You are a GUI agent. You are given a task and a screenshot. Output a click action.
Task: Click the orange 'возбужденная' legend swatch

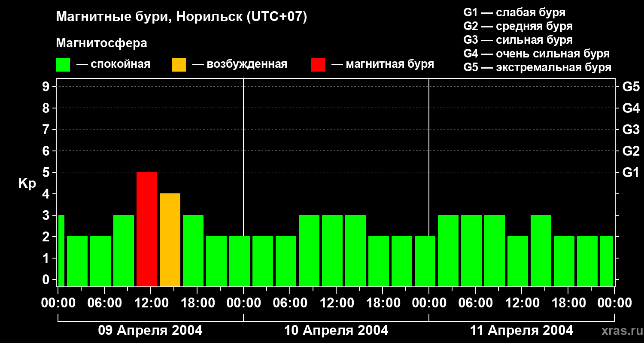[x=179, y=65]
